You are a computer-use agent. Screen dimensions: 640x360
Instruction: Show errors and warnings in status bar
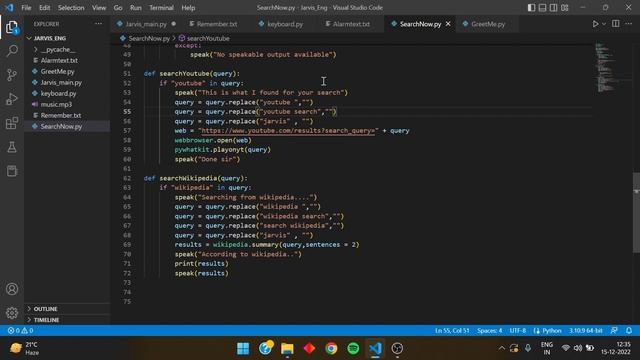pyautogui.click(x=20, y=330)
